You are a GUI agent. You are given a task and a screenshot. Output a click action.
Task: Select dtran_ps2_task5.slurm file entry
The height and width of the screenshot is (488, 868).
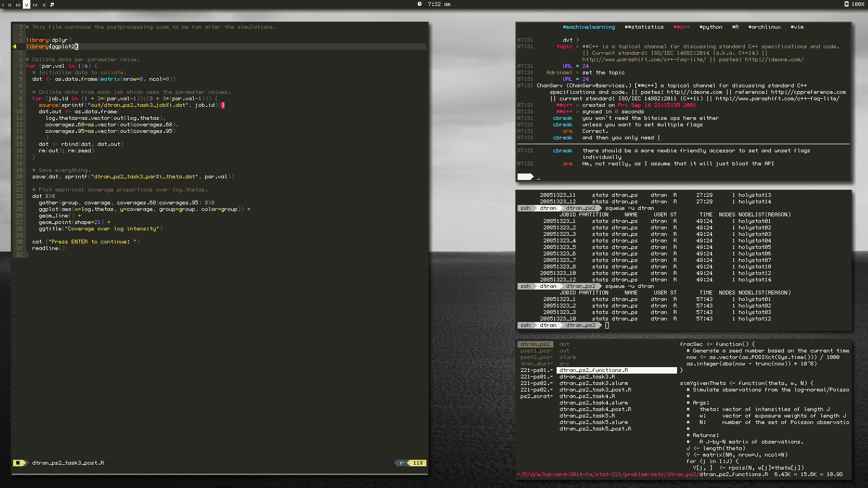tap(593, 422)
